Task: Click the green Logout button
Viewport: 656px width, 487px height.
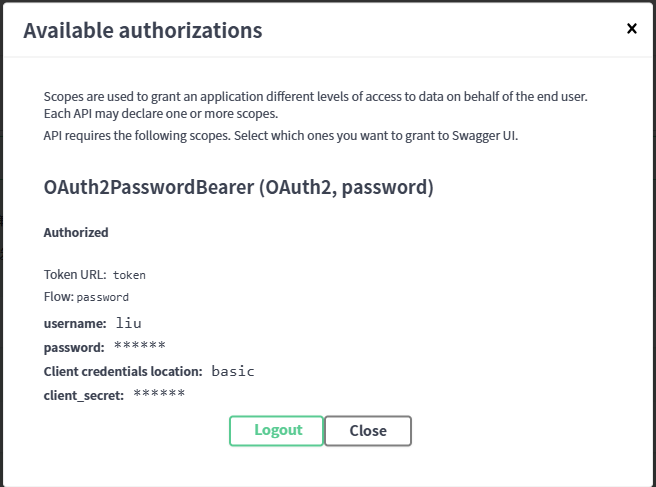Action: tap(277, 430)
